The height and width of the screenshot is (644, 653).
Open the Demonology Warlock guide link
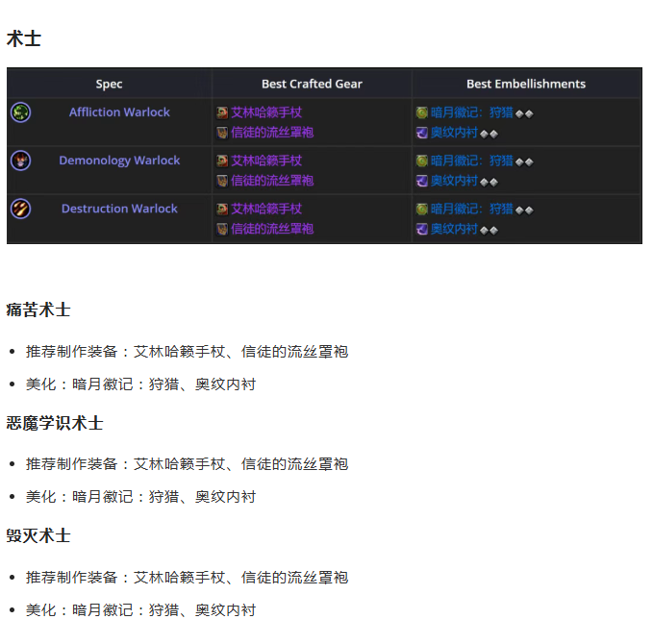[119, 161]
